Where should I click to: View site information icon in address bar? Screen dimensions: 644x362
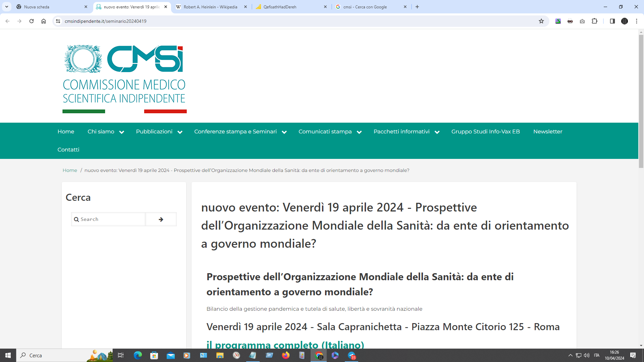58,21
